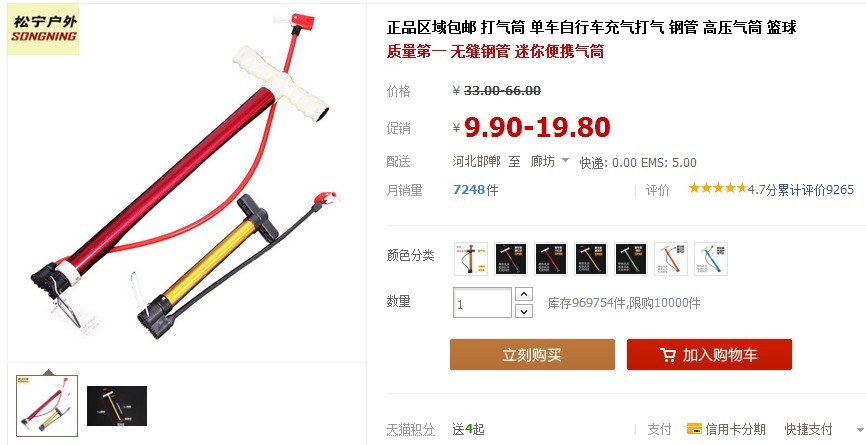Expand the payment options arrow
The image size is (866, 445).
[859, 430]
